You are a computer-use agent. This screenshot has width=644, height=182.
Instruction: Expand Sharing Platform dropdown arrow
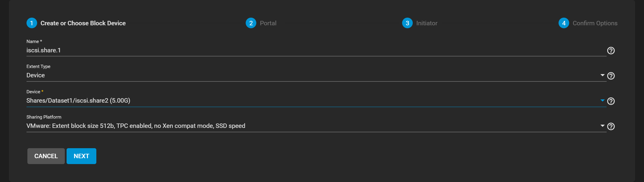[602, 126]
